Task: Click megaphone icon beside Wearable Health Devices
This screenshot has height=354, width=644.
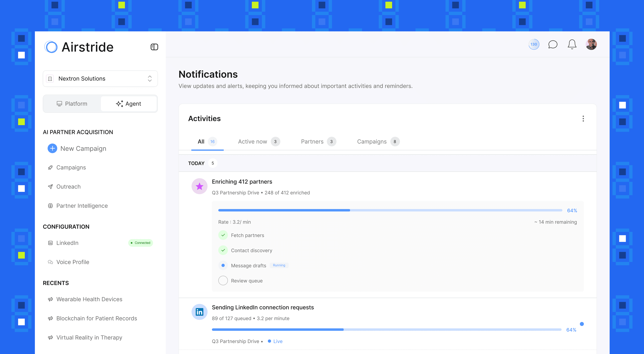Action: coord(50,299)
